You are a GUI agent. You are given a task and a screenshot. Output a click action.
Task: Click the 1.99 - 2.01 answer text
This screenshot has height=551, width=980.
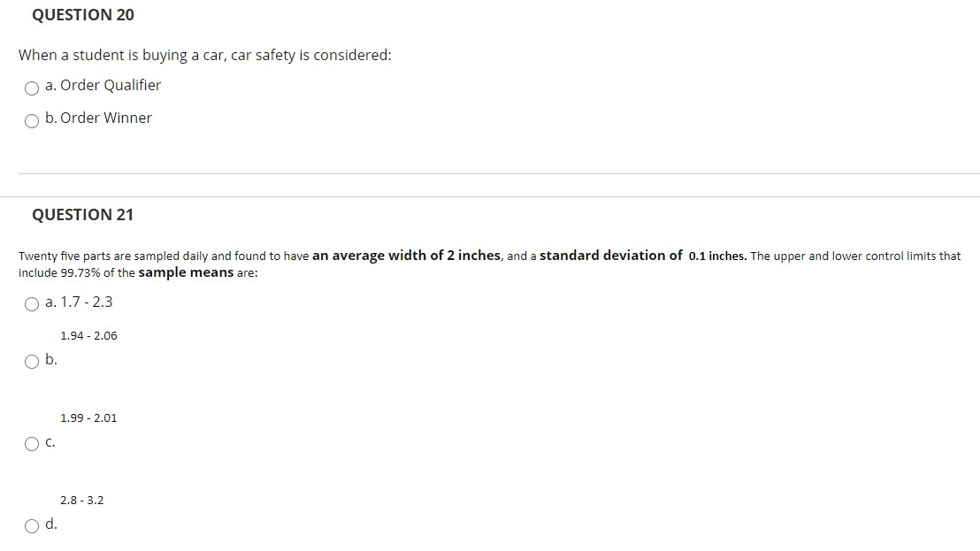88,417
